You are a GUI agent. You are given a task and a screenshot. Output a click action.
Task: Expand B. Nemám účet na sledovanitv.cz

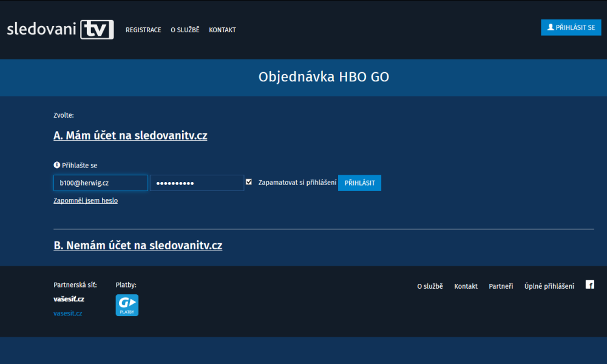(x=138, y=245)
